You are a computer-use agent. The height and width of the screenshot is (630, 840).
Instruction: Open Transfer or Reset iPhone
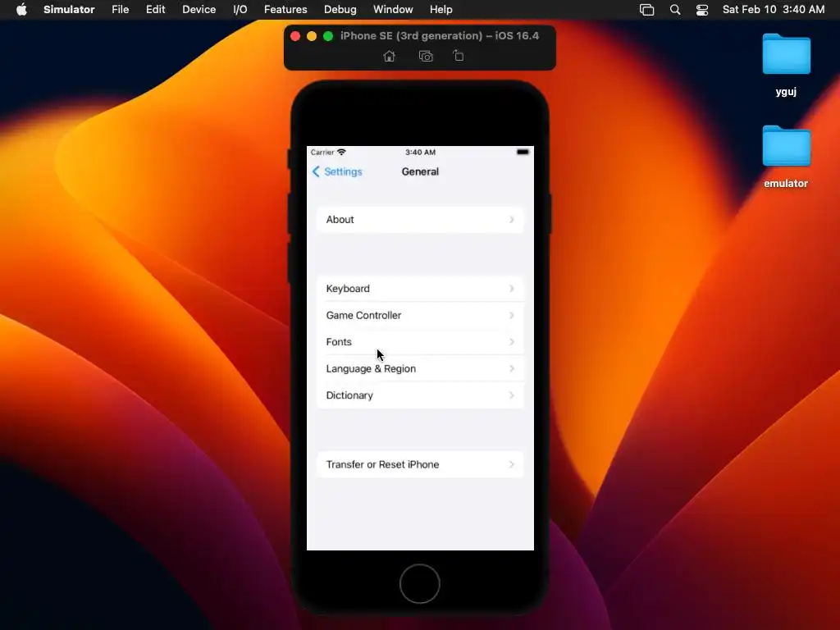421,464
